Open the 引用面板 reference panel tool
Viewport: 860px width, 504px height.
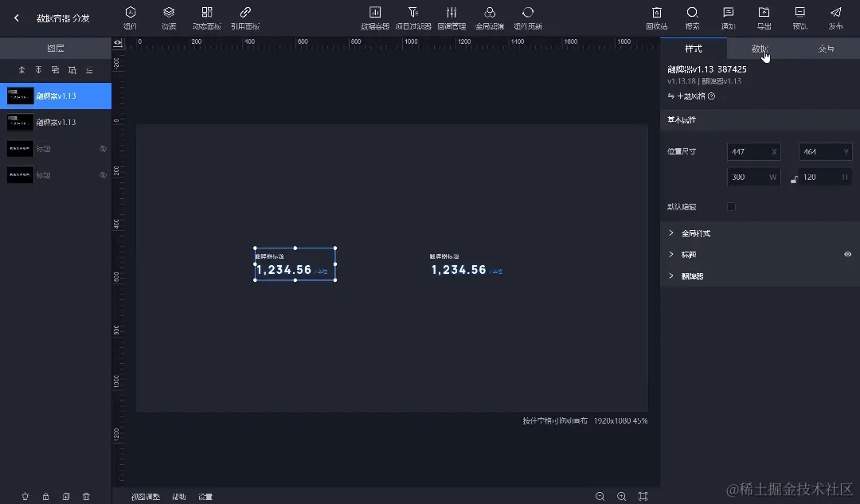click(x=245, y=18)
